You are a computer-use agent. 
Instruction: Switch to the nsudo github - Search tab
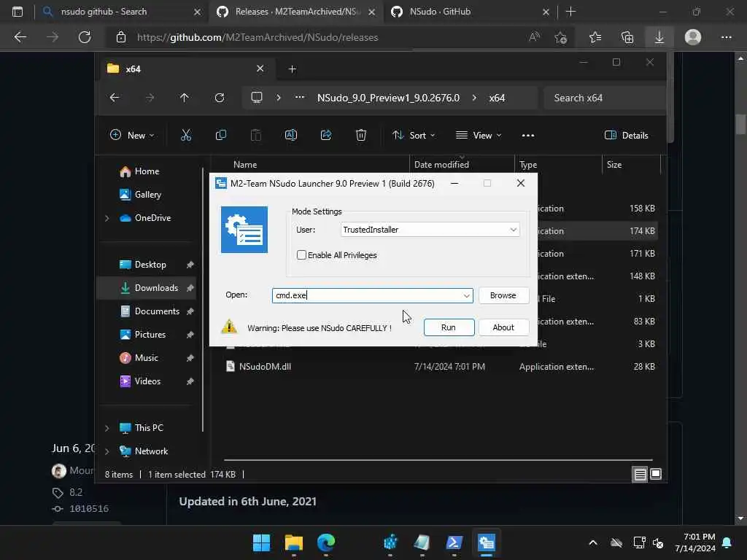[x=122, y=12]
